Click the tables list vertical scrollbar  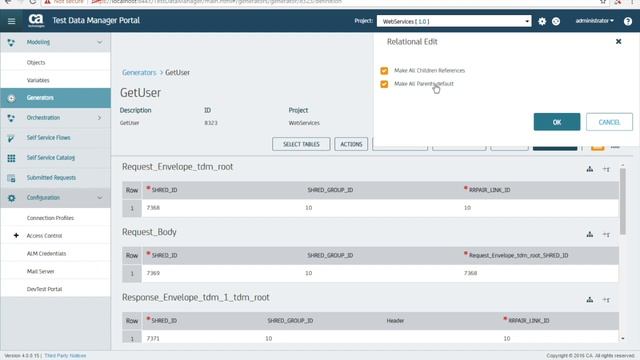pos(622,201)
